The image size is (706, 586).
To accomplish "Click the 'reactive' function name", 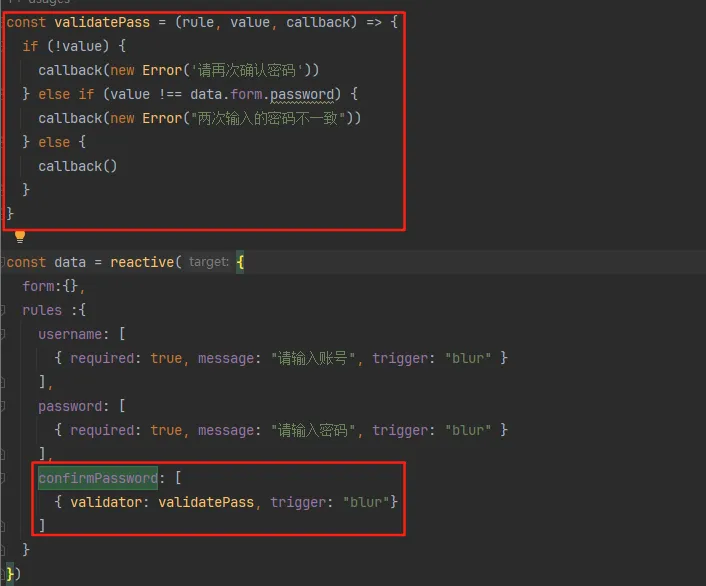I will pyautogui.click(x=142, y=262).
